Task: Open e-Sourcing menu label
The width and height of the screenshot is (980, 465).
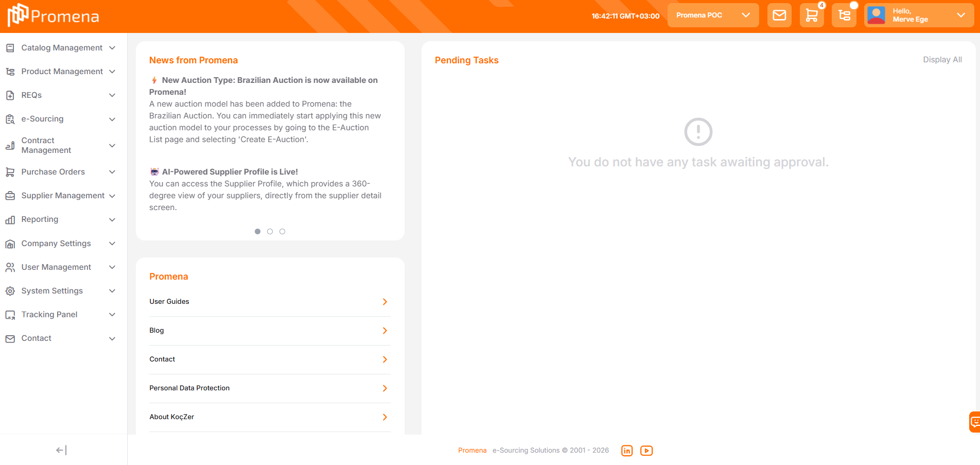Action: click(43, 119)
